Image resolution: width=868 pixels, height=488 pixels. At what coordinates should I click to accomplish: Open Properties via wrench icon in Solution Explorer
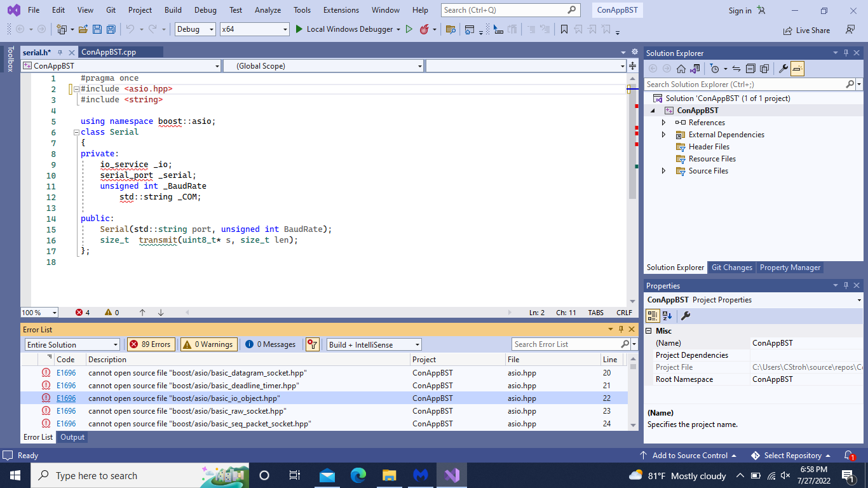click(783, 69)
